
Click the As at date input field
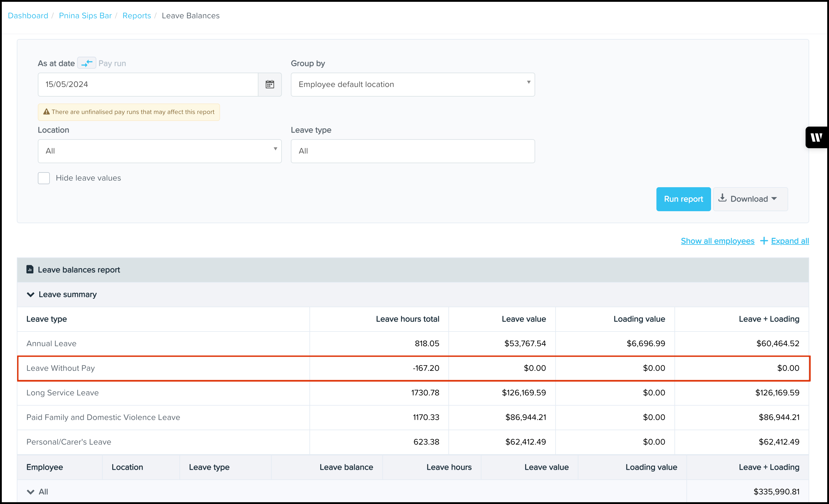148,84
